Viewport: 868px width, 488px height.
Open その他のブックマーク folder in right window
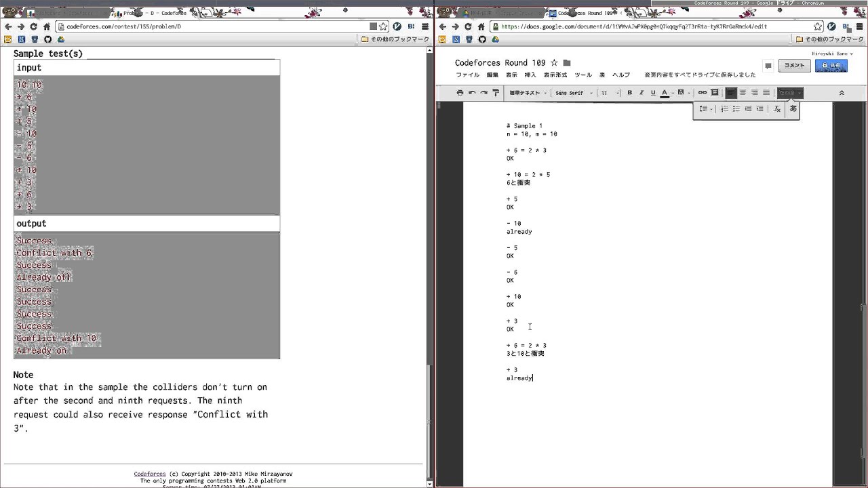coord(830,39)
